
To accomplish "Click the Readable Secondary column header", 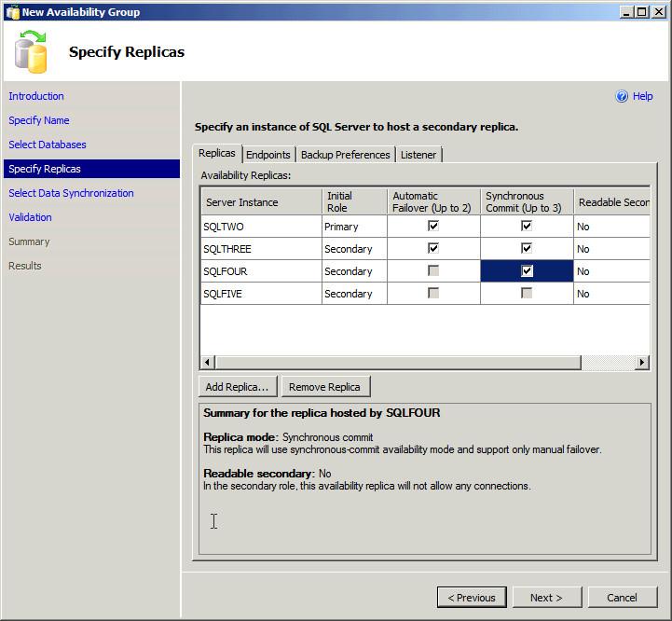I will pyautogui.click(x=612, y=201).
